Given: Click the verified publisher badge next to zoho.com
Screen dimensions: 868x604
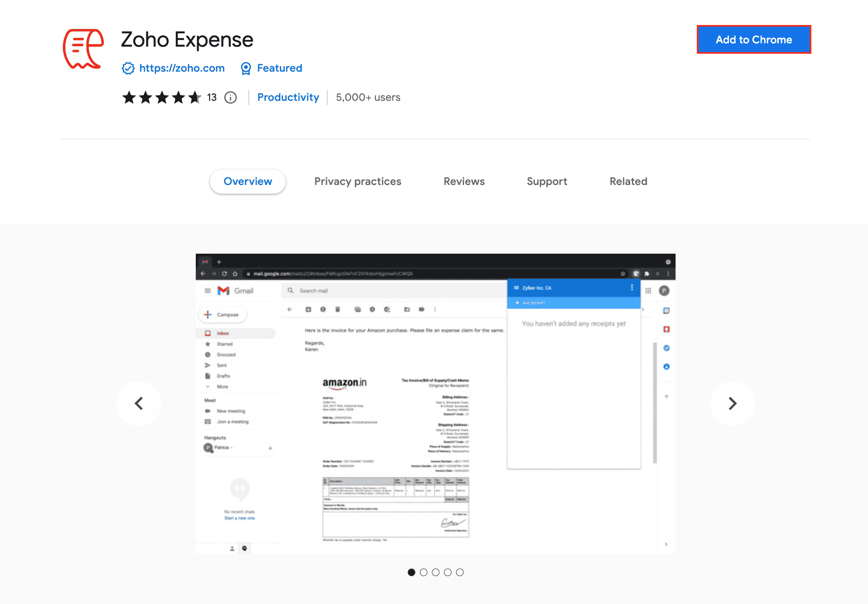Looking at the screenshot, I should 128,68.
